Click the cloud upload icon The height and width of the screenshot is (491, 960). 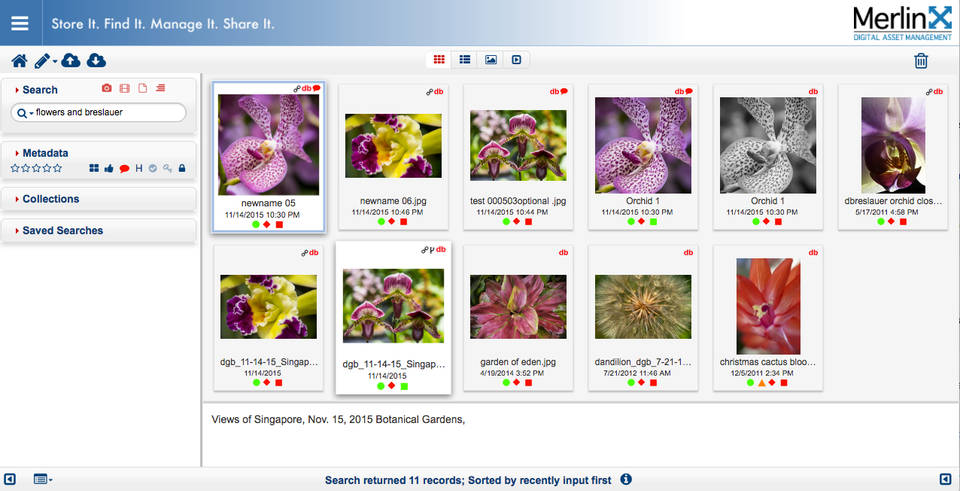click(71, 61)
